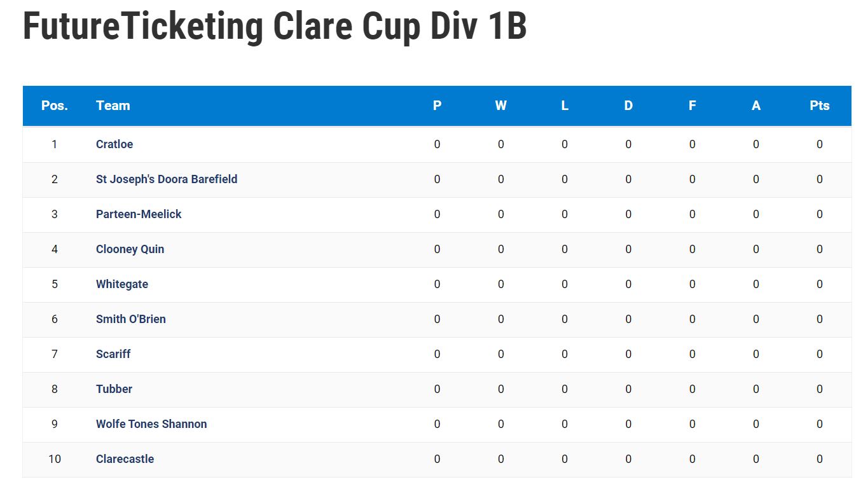Open the Clarecastle team link
Viewport: 868px width, 496px height.
(125, 459)
